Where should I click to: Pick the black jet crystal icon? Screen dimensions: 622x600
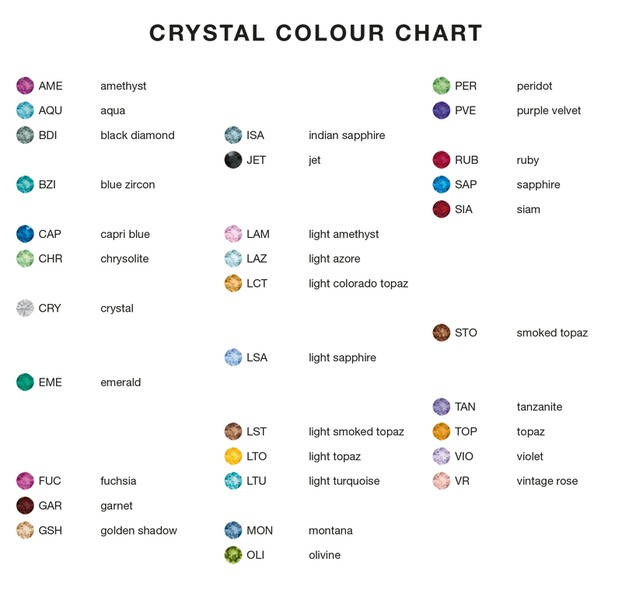point(233,160)
